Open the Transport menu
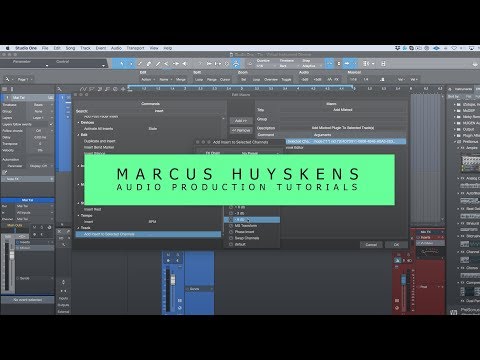The width and height of the screenshot is (480, 360). (135, 48)
